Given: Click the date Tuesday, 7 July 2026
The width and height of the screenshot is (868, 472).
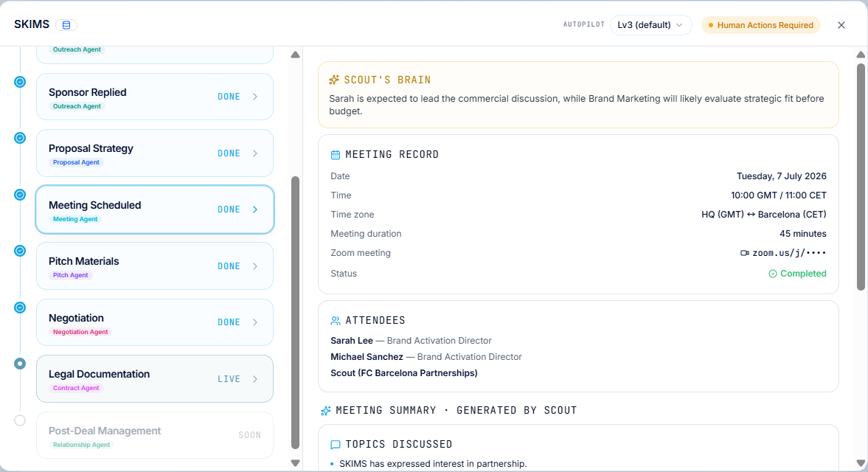Looking at the screenshot, I should coord(781,176).
